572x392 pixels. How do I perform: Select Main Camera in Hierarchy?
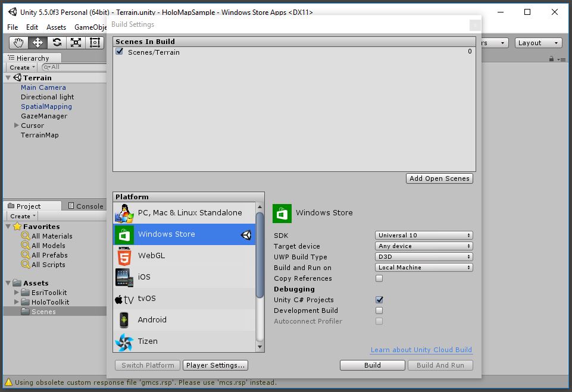click(x=43, y=87)
